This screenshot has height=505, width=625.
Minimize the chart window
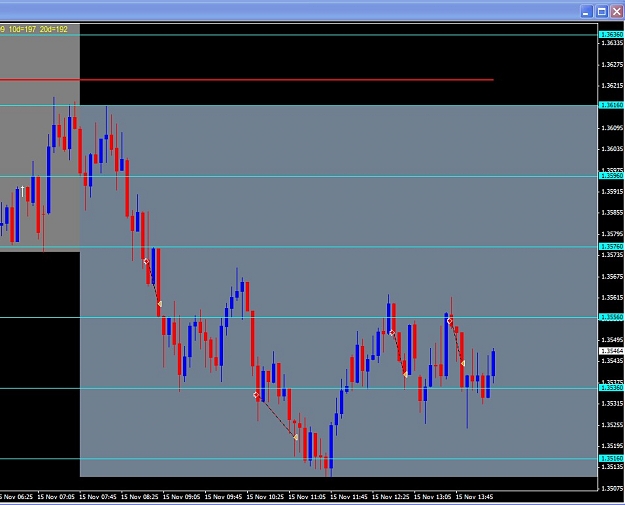coord(586,12)
